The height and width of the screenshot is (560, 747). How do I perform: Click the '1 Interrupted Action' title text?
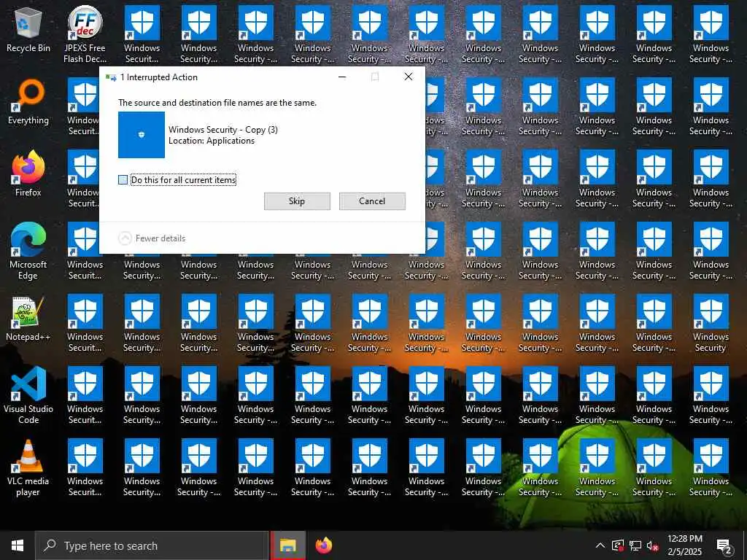158,77
